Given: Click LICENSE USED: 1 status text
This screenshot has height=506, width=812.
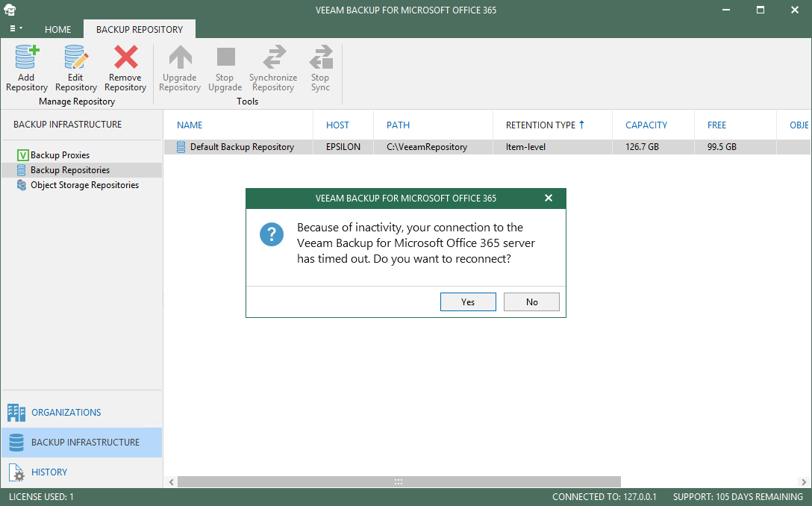Looking at the screenshot, I should [42, 497].
